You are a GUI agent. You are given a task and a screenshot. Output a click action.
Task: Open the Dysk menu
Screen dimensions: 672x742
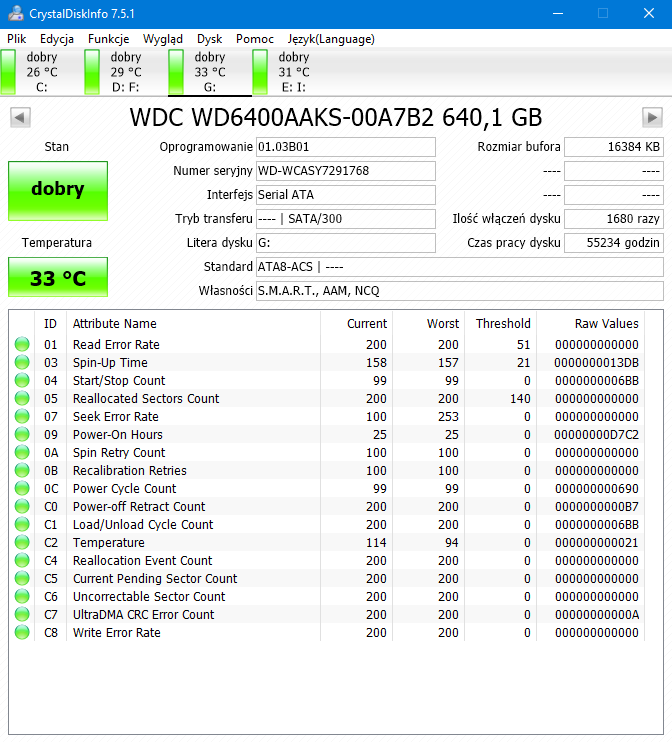pyautogui.click(x=210, y=39)
